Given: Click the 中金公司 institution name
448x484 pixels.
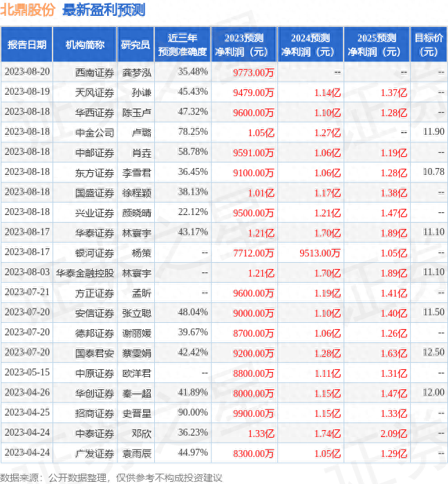Looking at the screenshot, I should point(94,132).
